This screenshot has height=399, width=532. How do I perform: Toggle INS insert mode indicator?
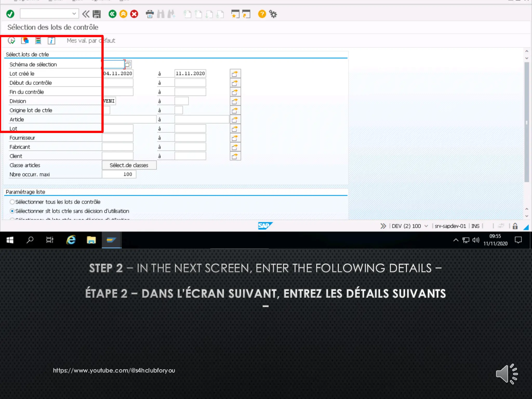click(475, 226)
